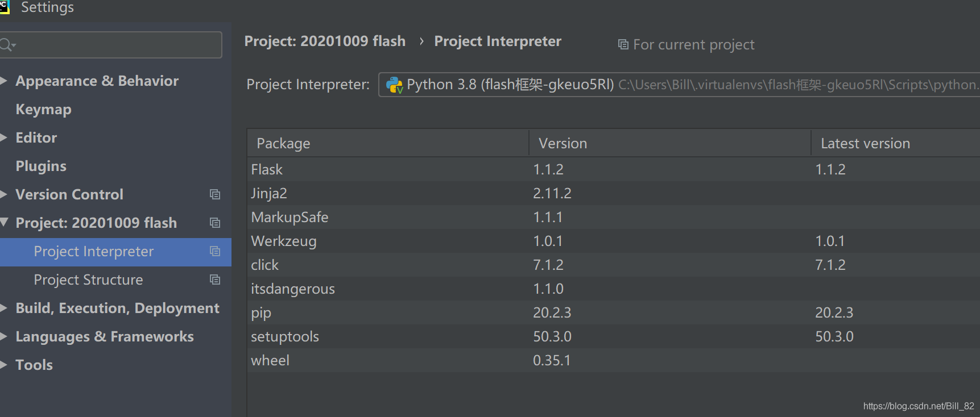The image size is (980, 417).
Task: Select the pip package row
Action: (x=614, y=312)
